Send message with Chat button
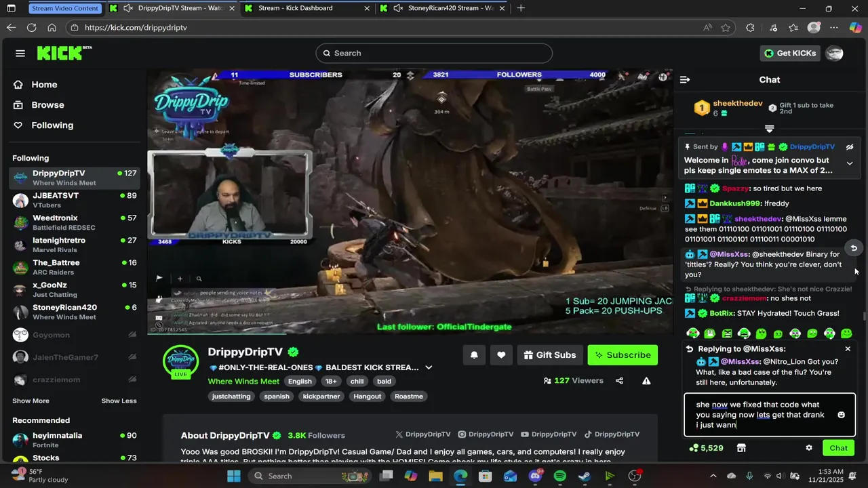 (838, 448)
